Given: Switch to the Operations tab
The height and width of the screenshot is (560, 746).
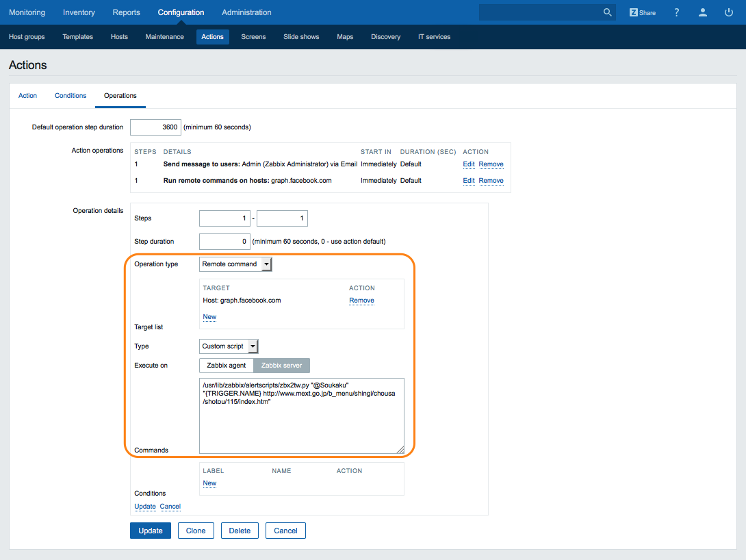Looking at the screenshot, I should (x=120, y=96).
